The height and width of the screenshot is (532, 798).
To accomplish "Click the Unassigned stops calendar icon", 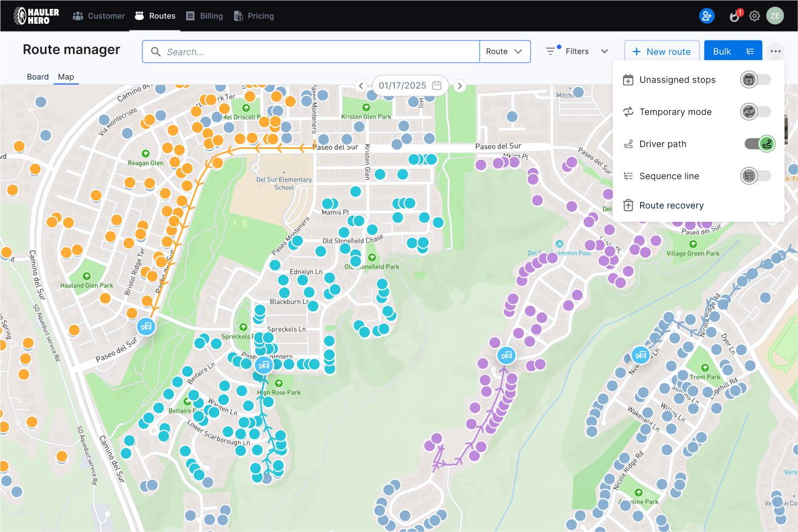I will pyautogui.click(x=628, y=80).
